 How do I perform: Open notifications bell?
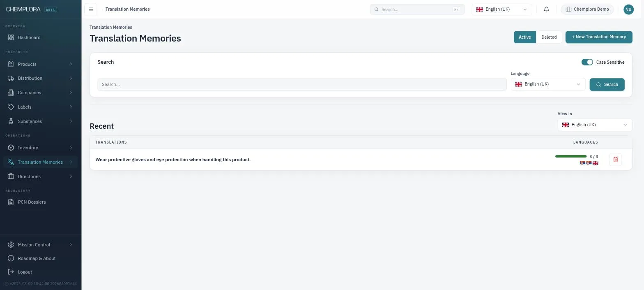pos(546,9)
